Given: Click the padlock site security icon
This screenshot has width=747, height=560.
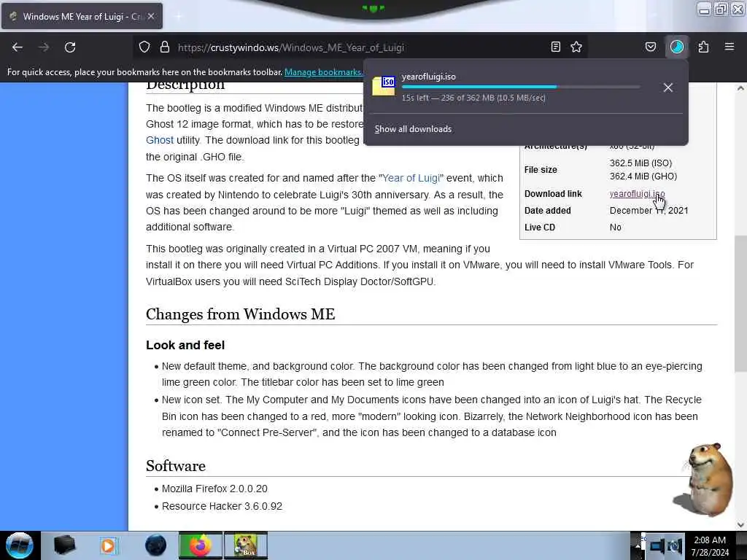Looking at the screenshot, I should coord(165,47).
